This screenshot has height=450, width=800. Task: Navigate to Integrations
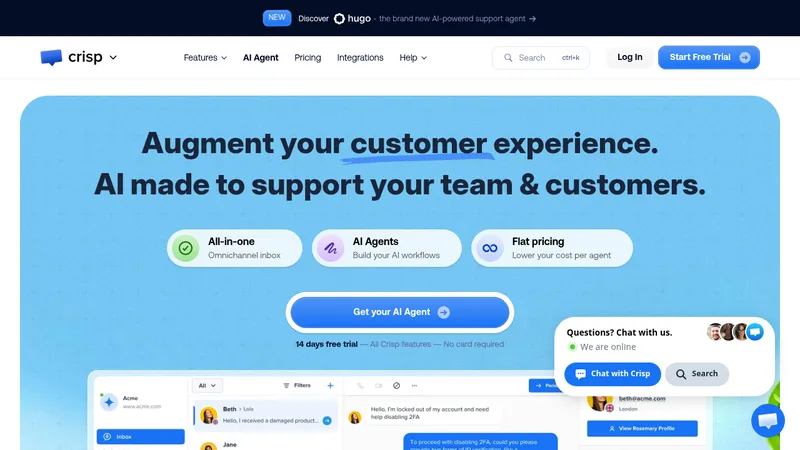pyautogui.click(x=360, y=58)
